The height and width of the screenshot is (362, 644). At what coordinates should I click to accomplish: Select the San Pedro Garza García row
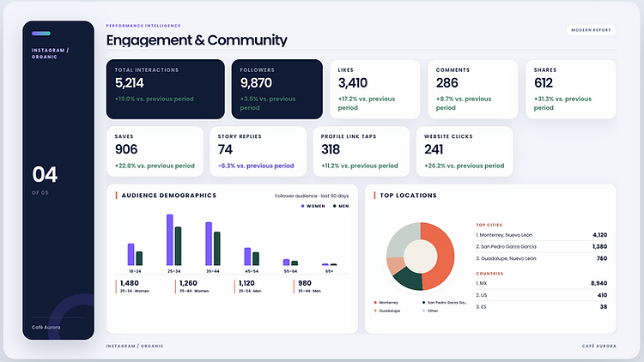[x=541, y=247]
